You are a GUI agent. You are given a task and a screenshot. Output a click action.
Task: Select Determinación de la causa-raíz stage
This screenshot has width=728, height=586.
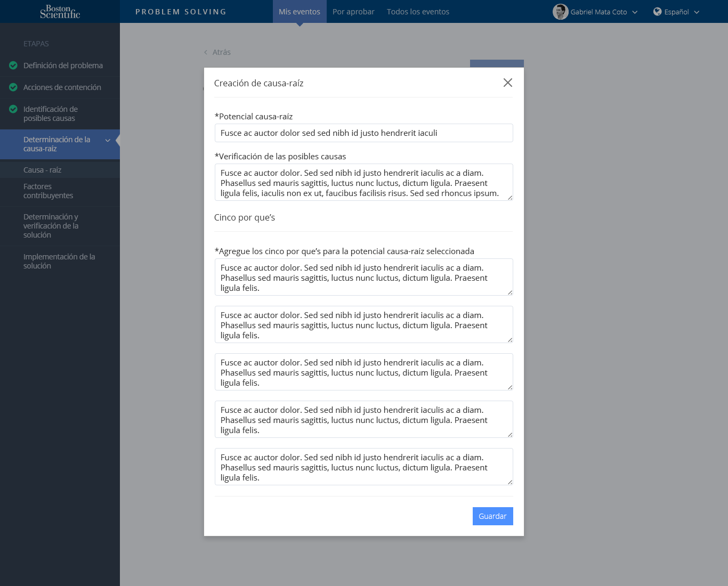[x=60, y=144]
